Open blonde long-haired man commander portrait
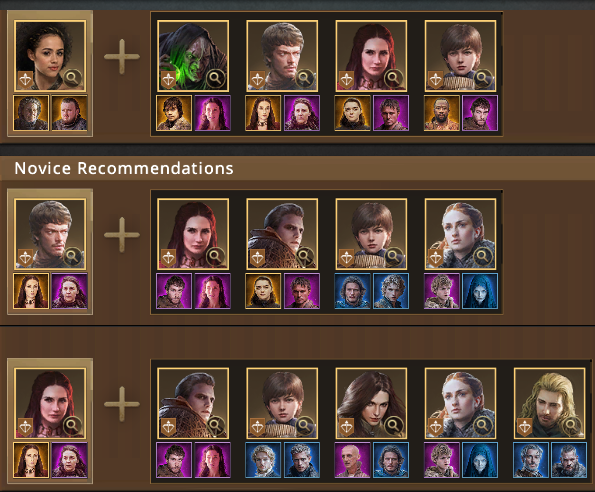Screen dimensions: 595x492 pos(550,403)
